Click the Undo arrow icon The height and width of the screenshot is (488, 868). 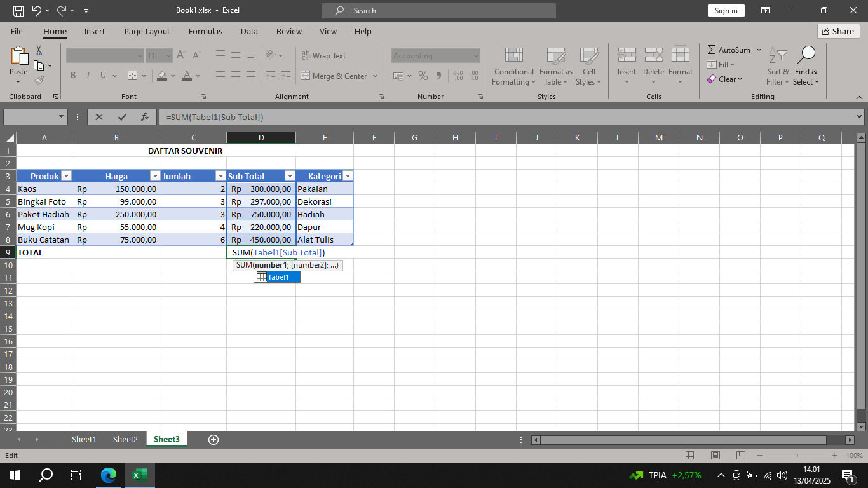37,11
